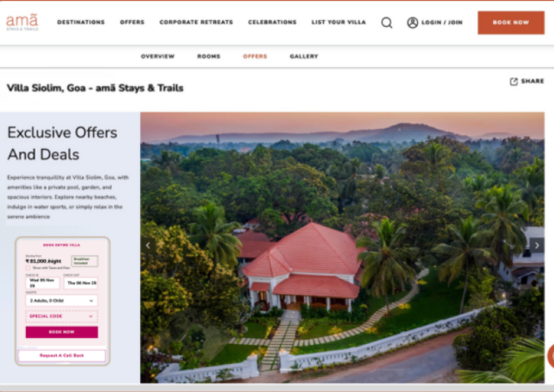554x392 pixels.
Task: Open the Offers menu in the top navigation
Action: pyautogui.click(x=132, y=22)
